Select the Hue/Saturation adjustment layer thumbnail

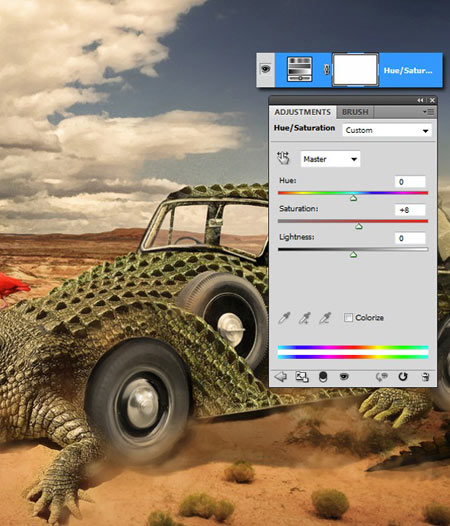click(300, 69)
